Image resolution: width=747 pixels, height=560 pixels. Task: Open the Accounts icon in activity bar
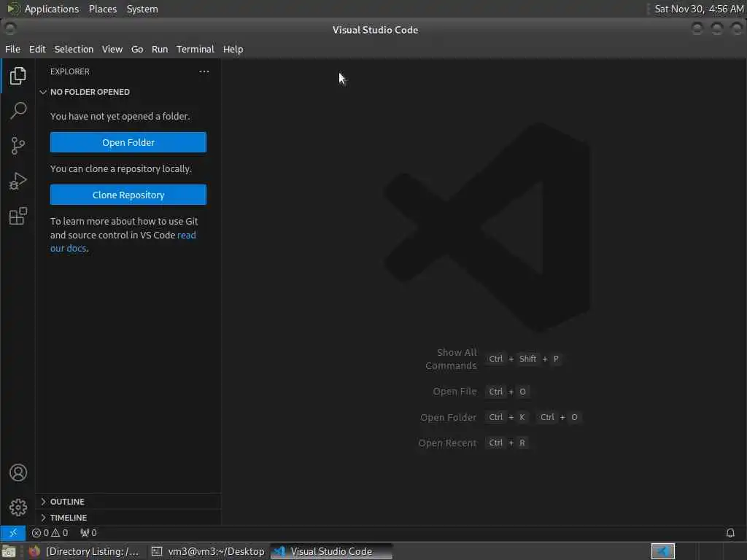pos(18,472)
